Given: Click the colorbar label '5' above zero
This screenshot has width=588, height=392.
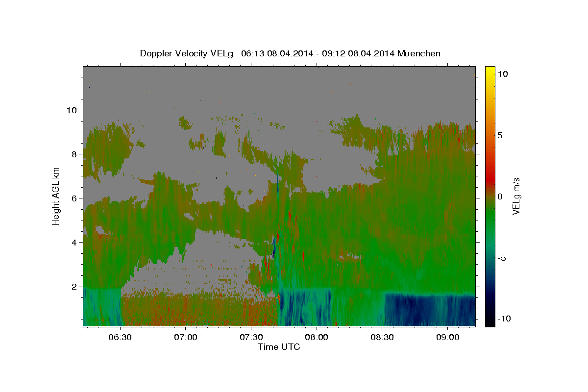Looking at the screenshot, I should [x=500, y=135].
